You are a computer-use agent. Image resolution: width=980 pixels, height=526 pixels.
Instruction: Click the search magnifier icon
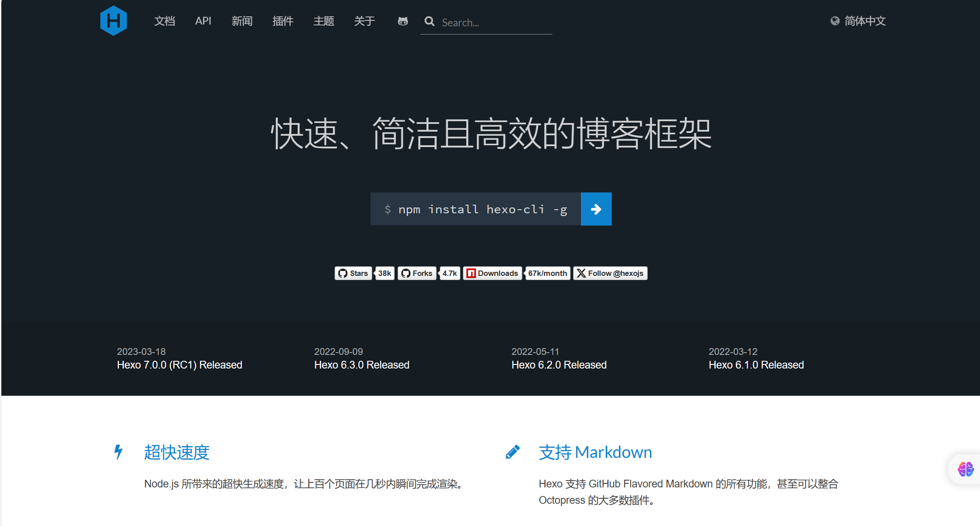pos(429,21)
